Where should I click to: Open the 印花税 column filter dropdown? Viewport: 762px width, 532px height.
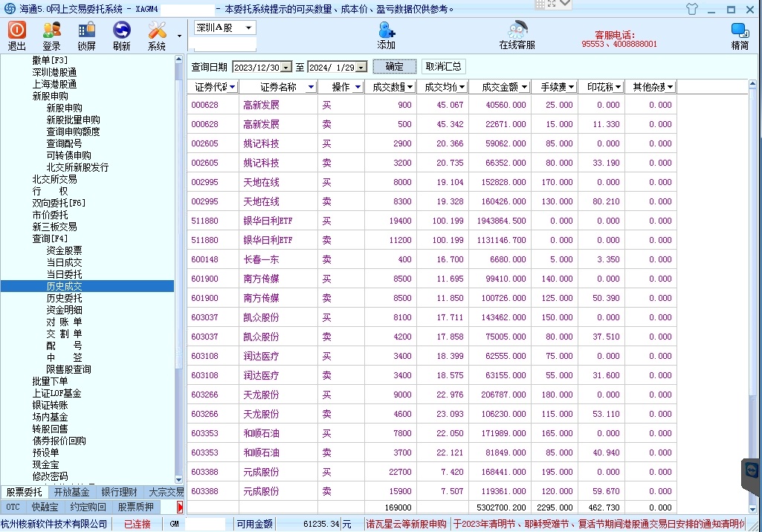pyautogui.click(x=618, y=87)
